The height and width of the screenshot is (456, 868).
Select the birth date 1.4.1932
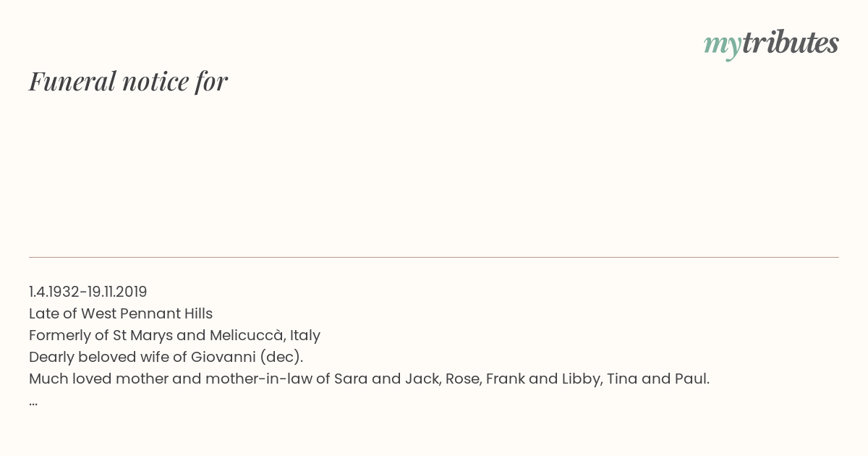click(54, 292)
